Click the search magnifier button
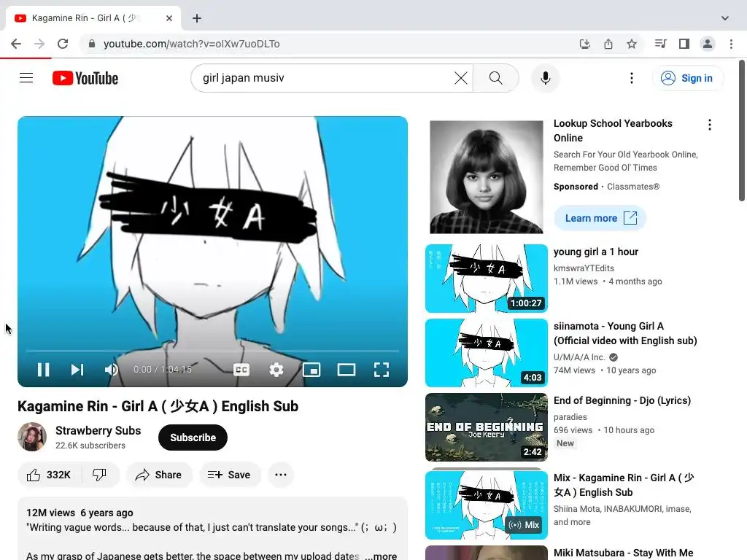The image size is (747, 560). point(496,77)
